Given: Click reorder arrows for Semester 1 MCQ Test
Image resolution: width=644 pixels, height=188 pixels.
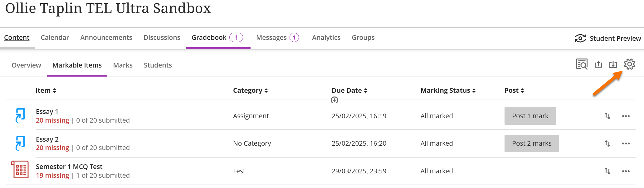Looking at the screenshot, I should tap(607, 171).
